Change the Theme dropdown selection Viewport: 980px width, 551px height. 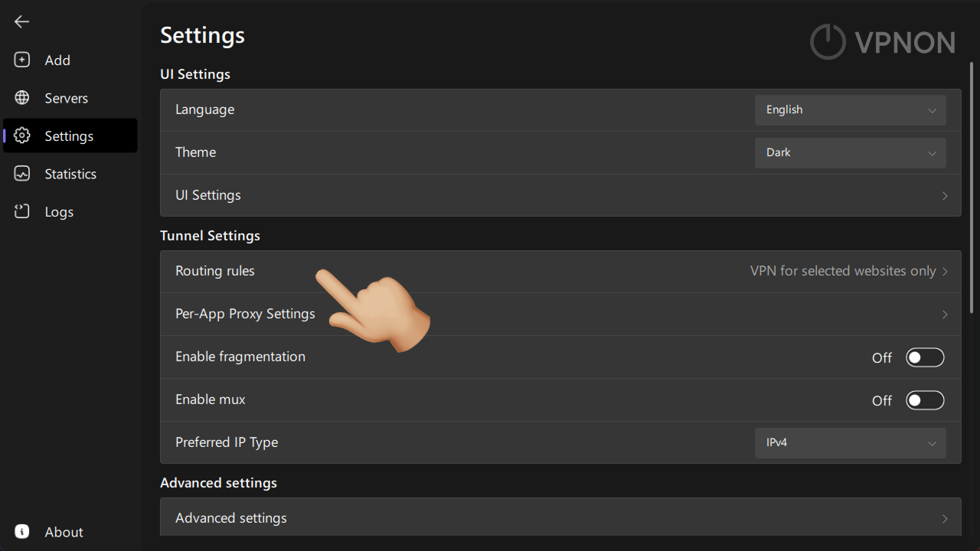pos(850,152)
